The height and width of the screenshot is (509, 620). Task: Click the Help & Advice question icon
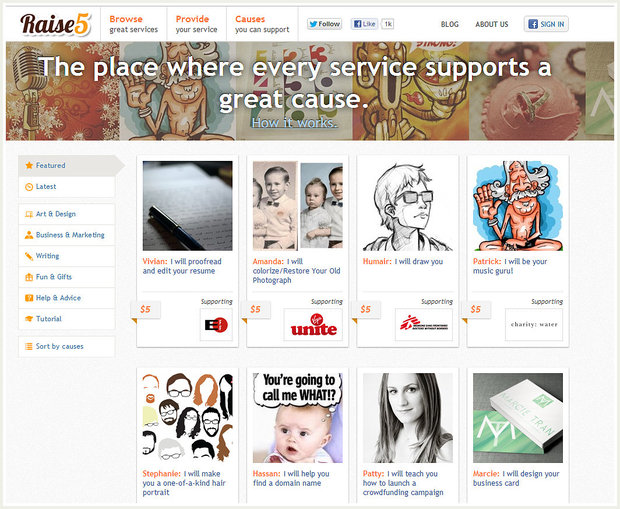point(29,298)
